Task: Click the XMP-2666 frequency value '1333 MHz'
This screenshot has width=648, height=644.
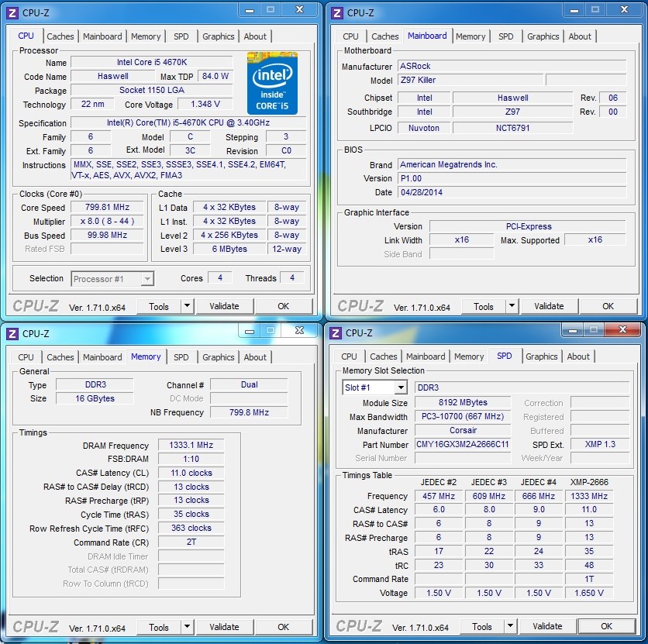Action: [x=589, y=496]
